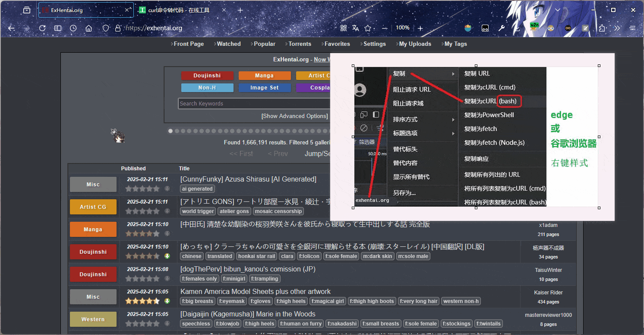Toggle the Non-H category filter
Viewport: 644px width, 335px height.
click(207, 88)
